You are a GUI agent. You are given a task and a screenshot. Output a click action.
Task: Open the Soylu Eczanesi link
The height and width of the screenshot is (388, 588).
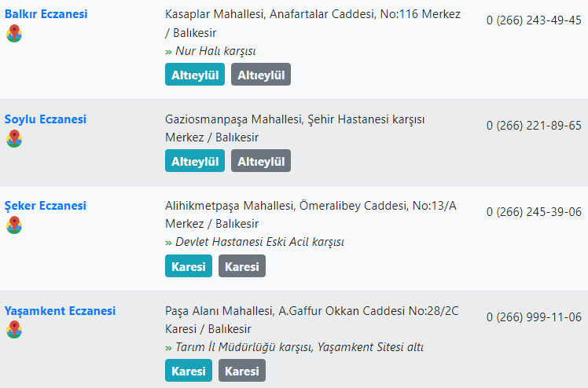point(46,119)
